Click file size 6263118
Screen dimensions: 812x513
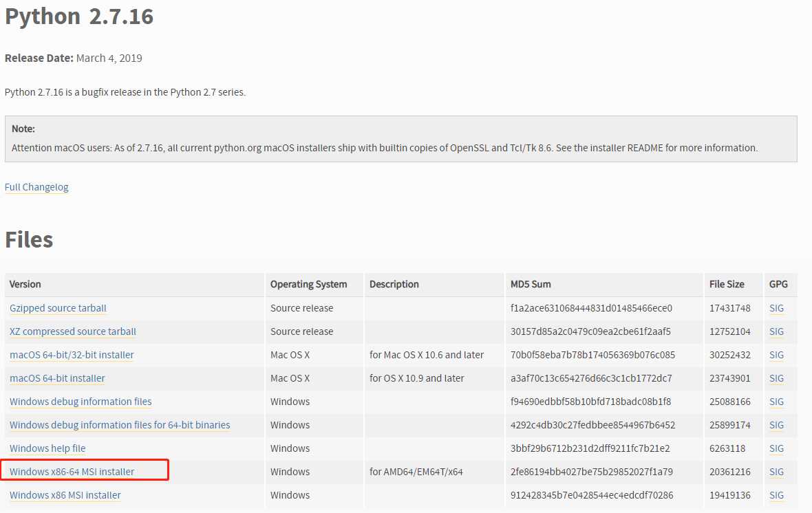coord(727,448)
